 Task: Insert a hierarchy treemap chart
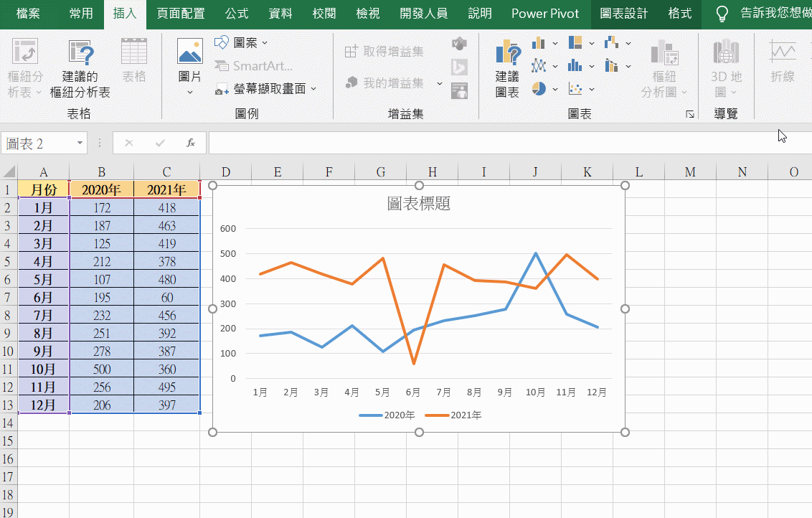tap(575, 42)
